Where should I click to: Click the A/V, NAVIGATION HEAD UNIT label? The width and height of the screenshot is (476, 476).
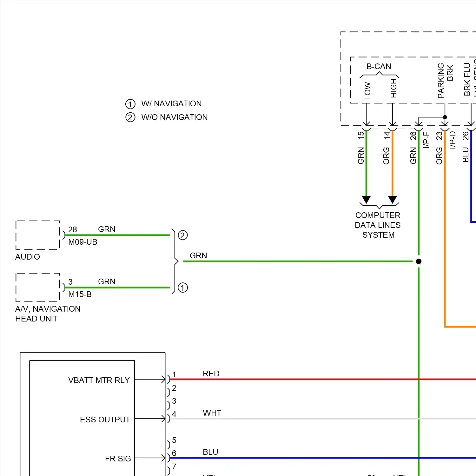48,314
